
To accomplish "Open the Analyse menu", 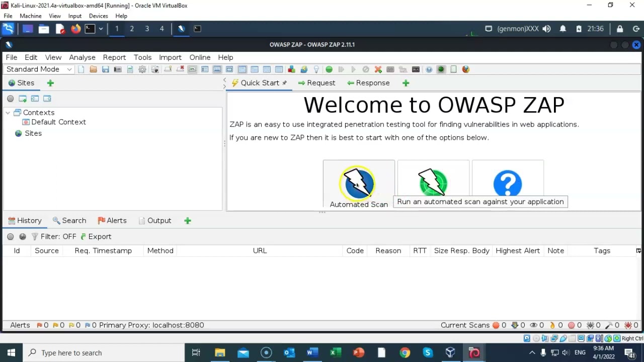I will click(x=83, y=57).
